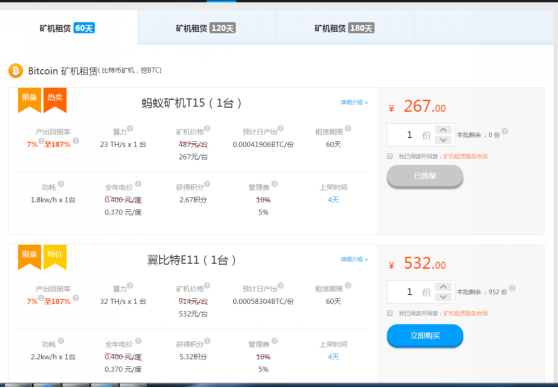Image resolution: width=558 pixels, height=388 pixels.
Task: Click 租赁期限 help icon in 翼比特E11 card
Action: [348, 285]
